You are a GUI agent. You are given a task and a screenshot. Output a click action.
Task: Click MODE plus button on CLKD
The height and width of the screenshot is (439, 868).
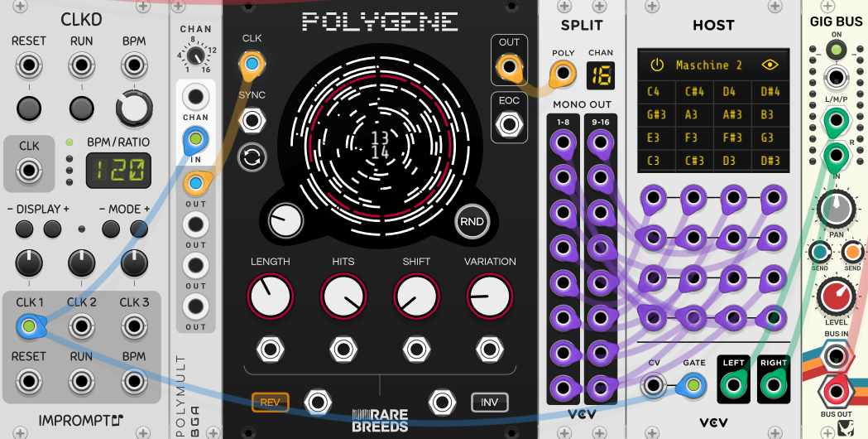pos(139,229)
